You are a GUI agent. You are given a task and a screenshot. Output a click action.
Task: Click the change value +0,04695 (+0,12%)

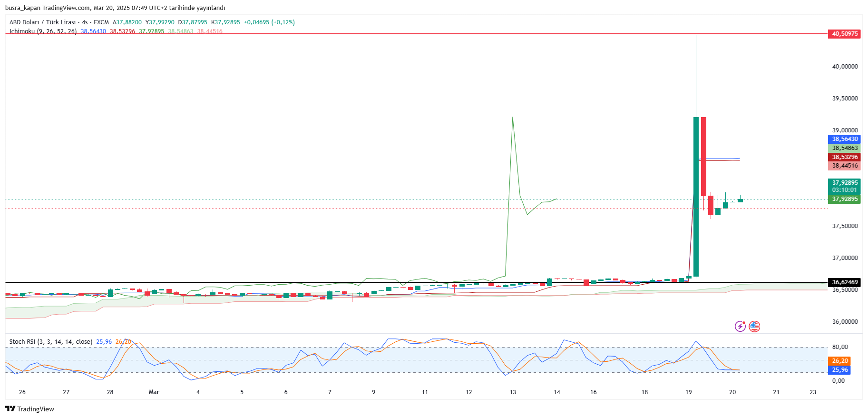(x=269, y=22)
